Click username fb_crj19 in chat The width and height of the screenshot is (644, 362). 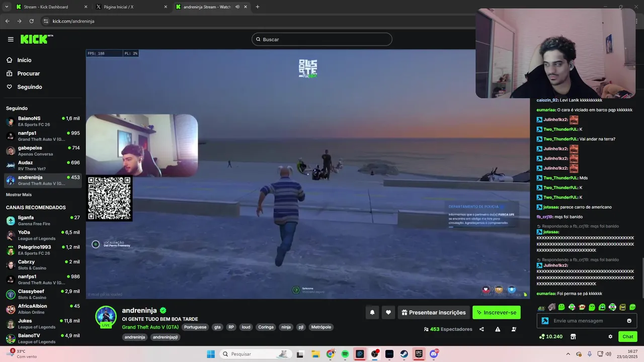544,217
